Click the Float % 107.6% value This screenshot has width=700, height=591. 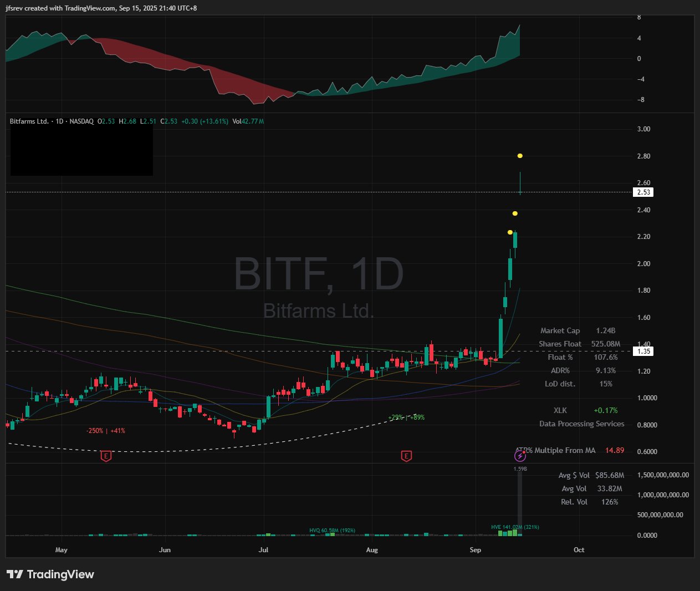tap(606, 357)
